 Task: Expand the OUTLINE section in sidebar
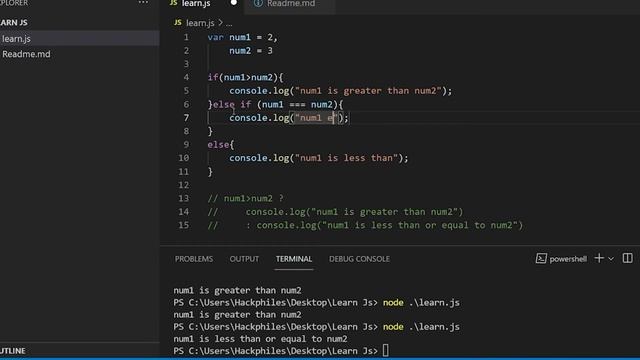[x=13, y=351]
